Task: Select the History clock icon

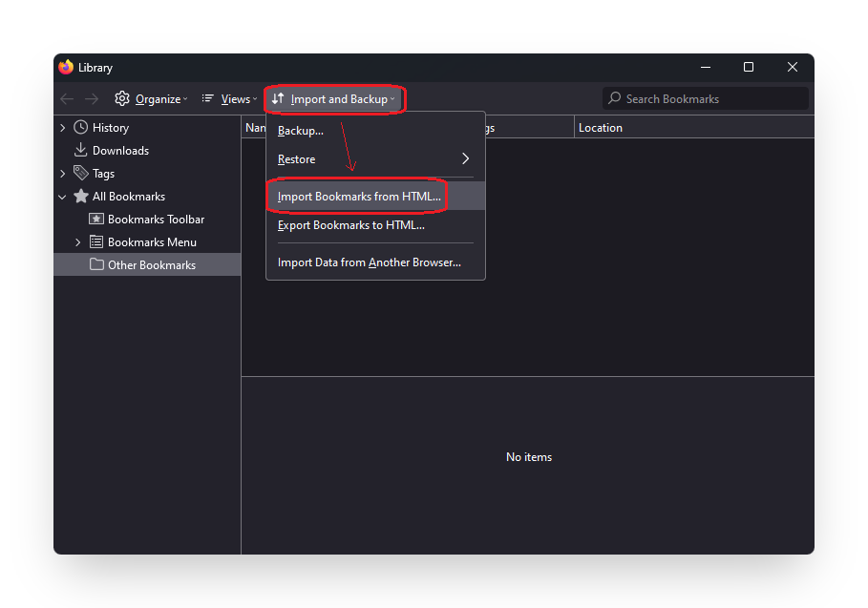Action: pyautogui.click(x=81, y=127)
